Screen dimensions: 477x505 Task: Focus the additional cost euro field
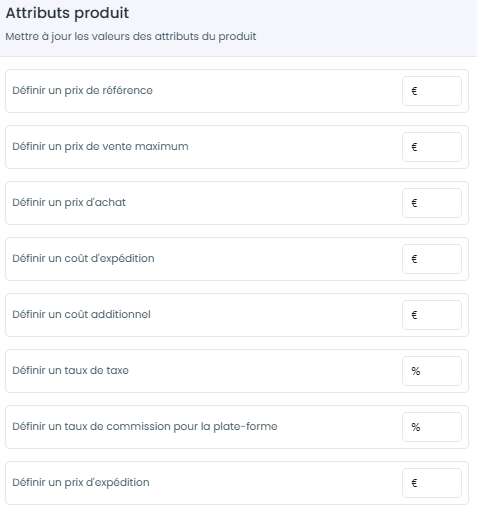click(x=432, y=315)
